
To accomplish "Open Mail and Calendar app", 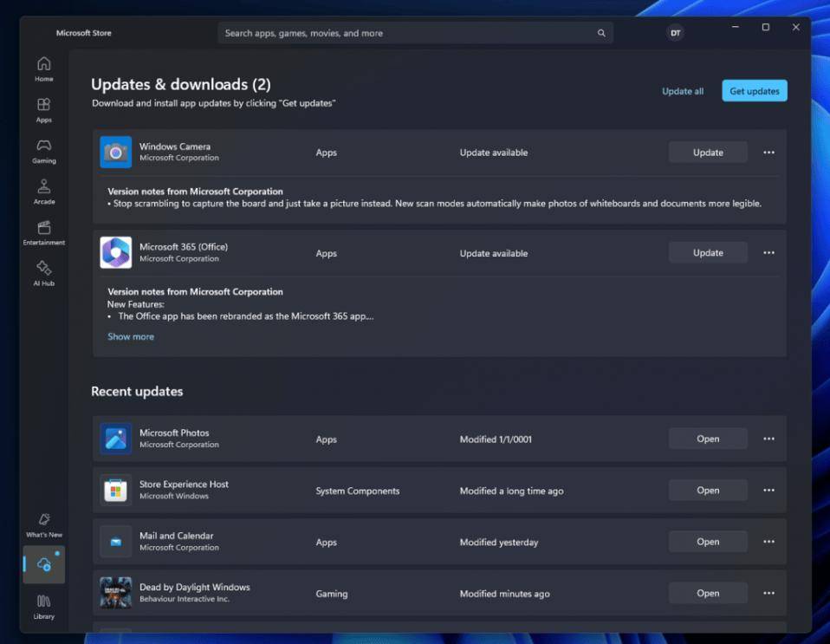I will (x=708, y=541).
